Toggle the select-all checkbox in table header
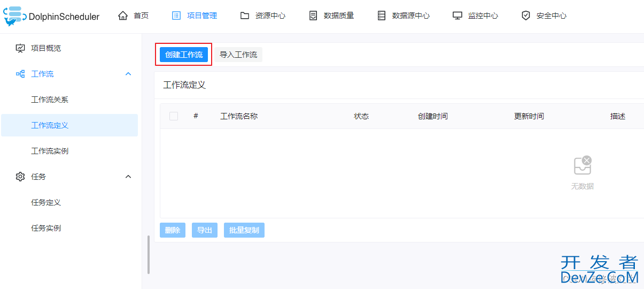Viewport: 644px width, 289px height. (x=174, y=116)
